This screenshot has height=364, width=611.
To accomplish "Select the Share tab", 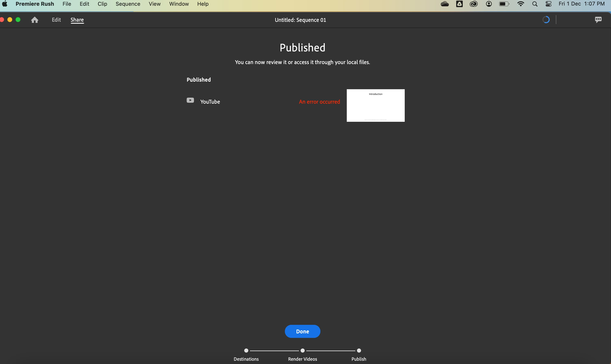I will tap(77, 20).
